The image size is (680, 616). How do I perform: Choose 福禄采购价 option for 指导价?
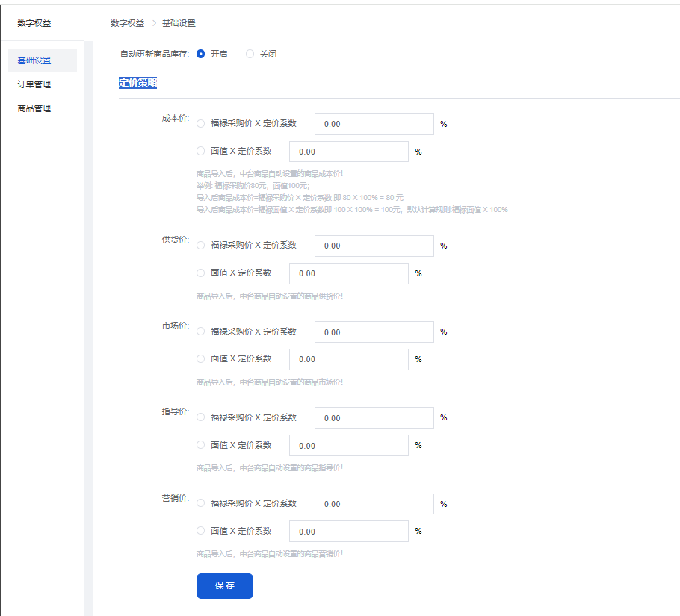200,417
